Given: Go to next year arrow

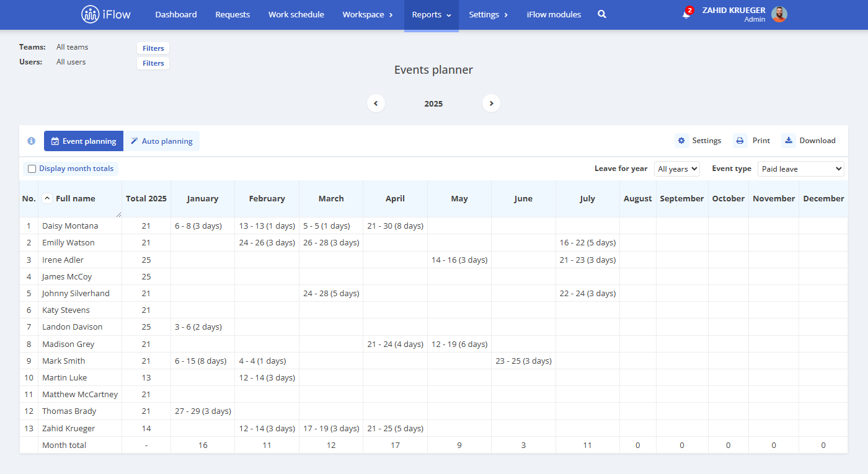Looking at the screenshot, I should tap(491, 103).
